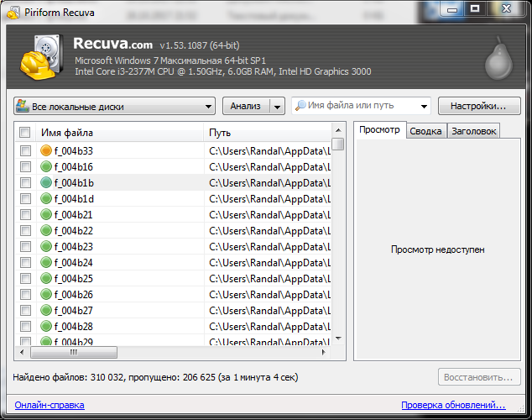
Task: Open the 'Проверка обновлений...' link
Action: tap(453, 405)
